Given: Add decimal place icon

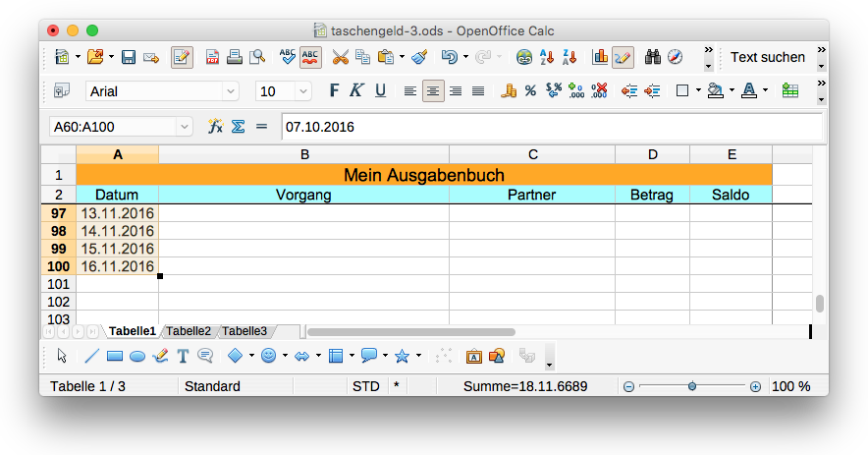Looking at the screenshot, I should 576,90.
